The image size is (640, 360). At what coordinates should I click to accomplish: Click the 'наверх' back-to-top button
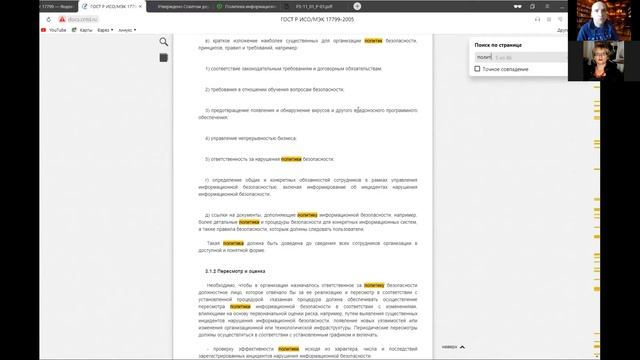pyautogui.click(x=453, y=347)
